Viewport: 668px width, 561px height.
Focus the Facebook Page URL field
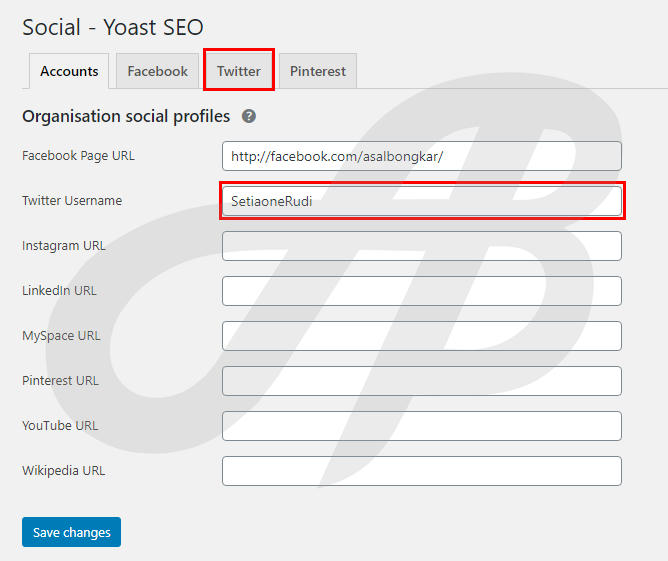(x=422, y=156)
